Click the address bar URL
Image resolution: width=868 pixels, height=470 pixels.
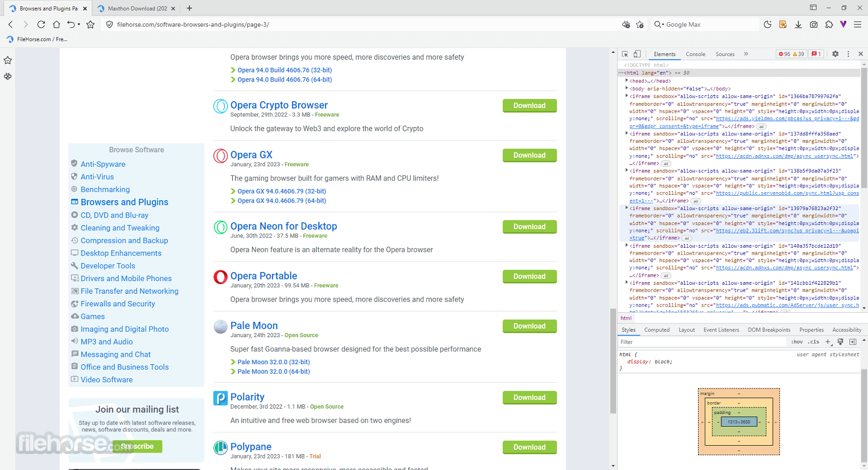[193, 24]
